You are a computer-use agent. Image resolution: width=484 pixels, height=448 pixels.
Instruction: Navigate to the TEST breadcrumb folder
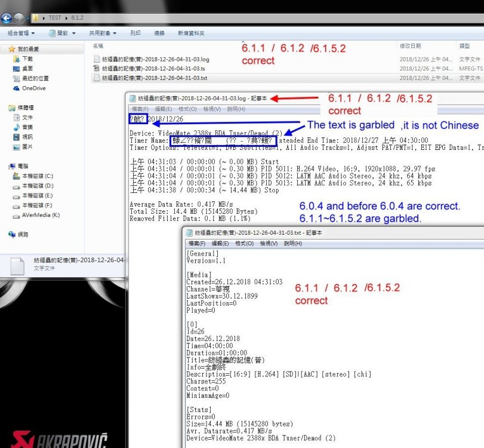(x=55, y=18)
